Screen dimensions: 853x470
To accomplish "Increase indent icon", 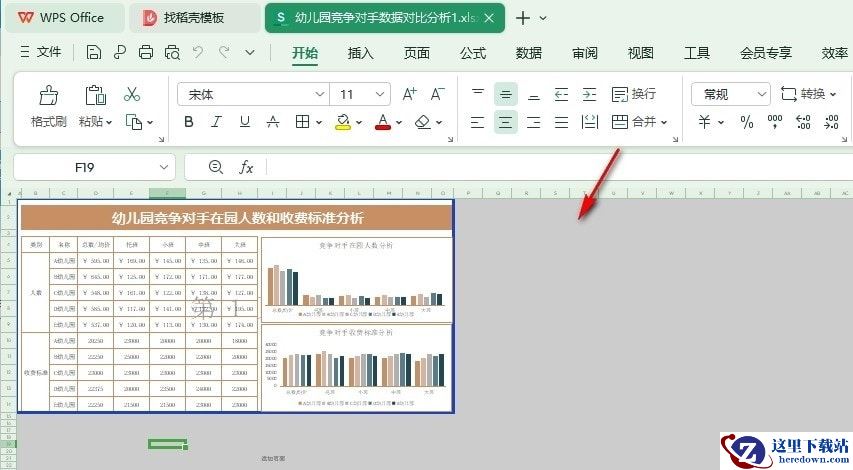I will coord(589,95).
